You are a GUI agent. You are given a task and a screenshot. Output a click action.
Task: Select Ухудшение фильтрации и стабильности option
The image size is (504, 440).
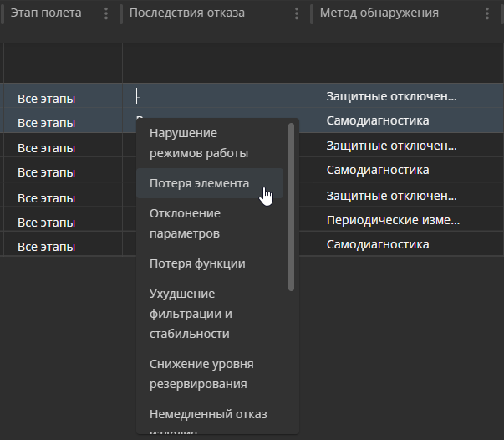coord(210,314)
